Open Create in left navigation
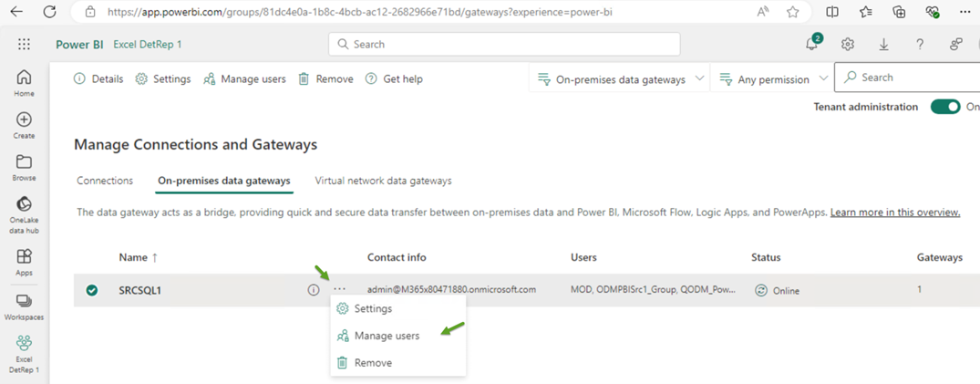The image size is (980, 384). coord(24,125)
